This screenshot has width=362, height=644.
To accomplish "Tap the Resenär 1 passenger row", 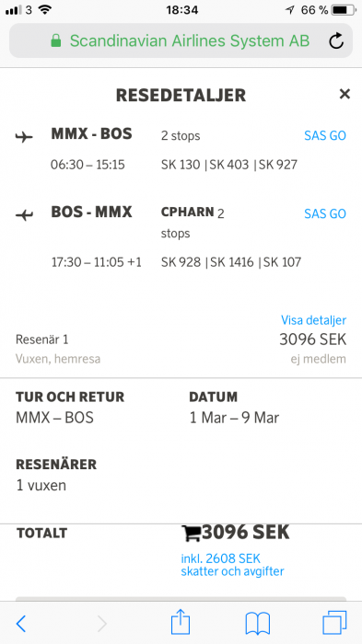I will (181, 349).
